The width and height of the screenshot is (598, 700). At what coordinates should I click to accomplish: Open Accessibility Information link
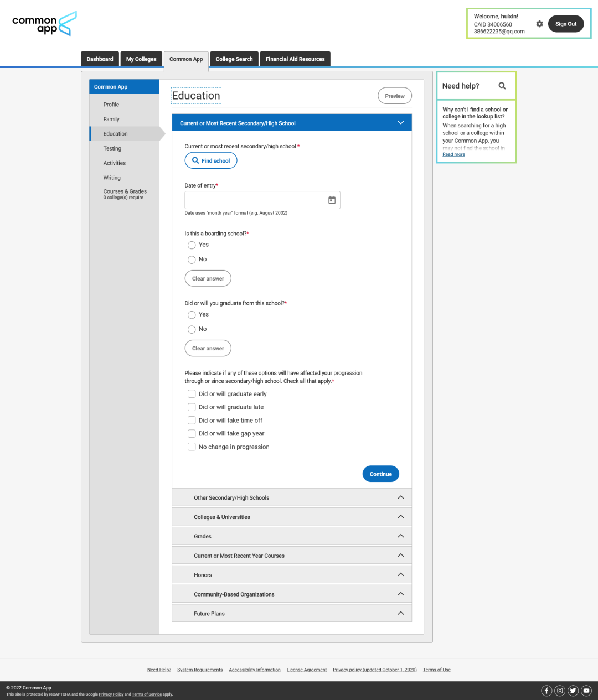[x=255, y=670]
